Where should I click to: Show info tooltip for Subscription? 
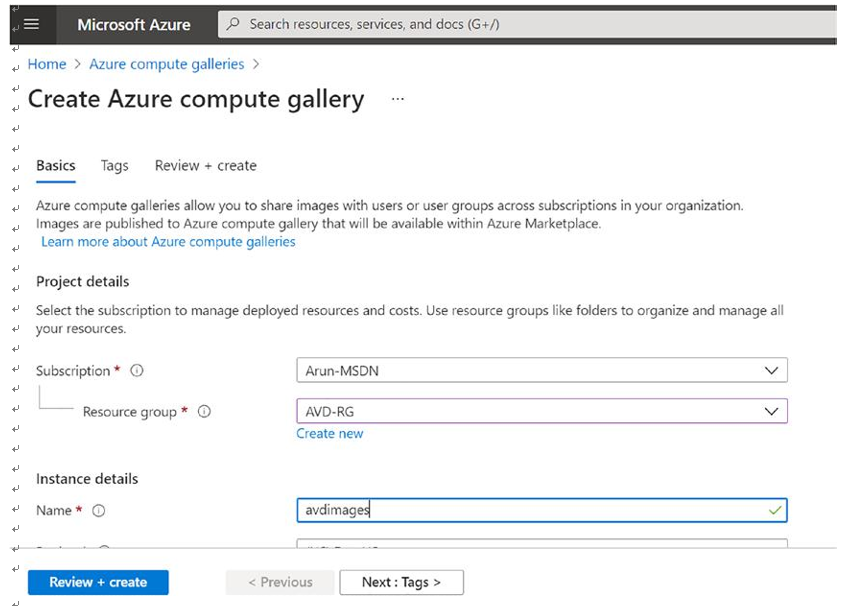[137, 370]
